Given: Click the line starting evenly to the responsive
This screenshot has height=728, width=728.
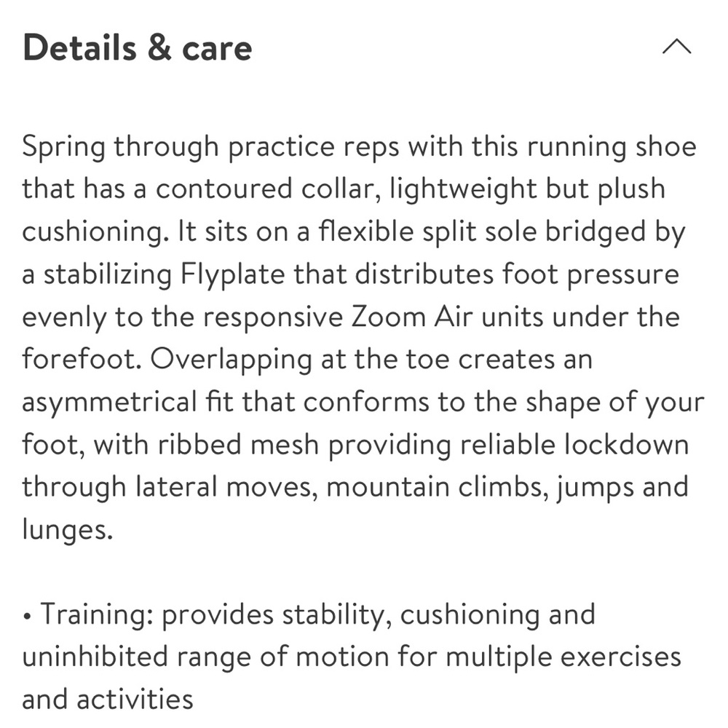Looking at the screenshot, I should 351,317.
